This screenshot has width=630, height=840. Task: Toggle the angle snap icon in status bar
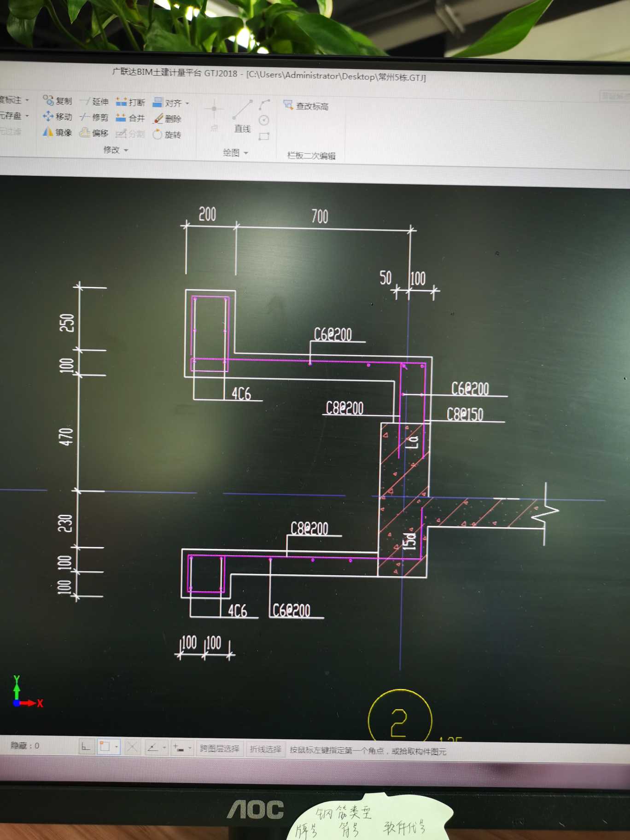pyautogui.click(x=152, y=748)
